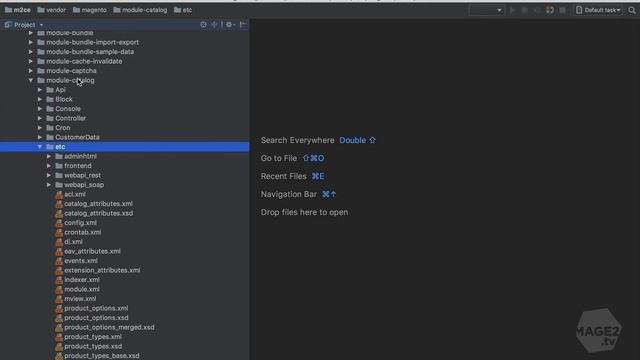Screen dimensions: 640x360
Task: Select catalog_attributes.xml file
Action: pyautogui.click(x=94, y=204)
